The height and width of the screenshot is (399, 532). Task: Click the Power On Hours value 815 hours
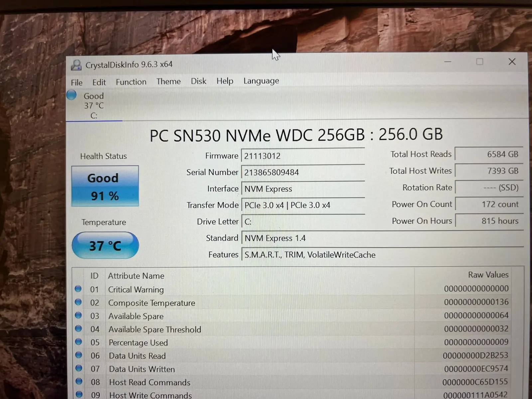[489, 221]
